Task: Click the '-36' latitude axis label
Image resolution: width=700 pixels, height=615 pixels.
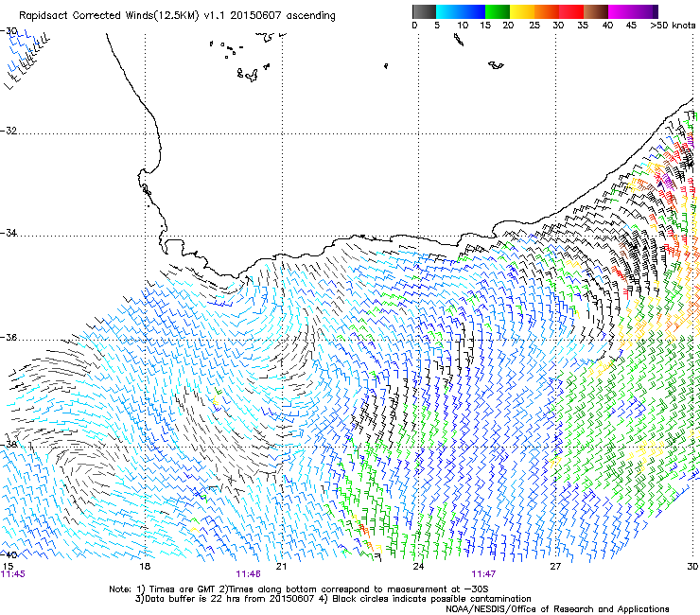Action: (9, 337)
